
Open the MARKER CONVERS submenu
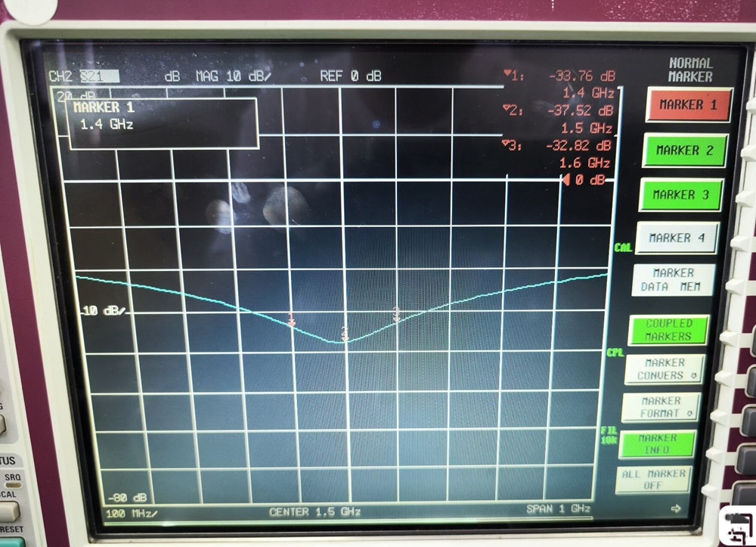[665, 369]
